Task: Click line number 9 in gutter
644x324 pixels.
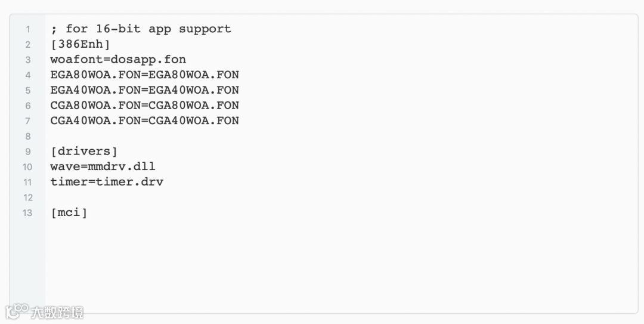Action: (28, 152)
